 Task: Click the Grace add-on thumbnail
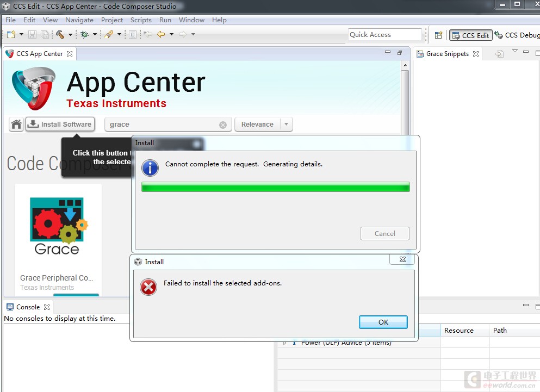tap(58, 226)
